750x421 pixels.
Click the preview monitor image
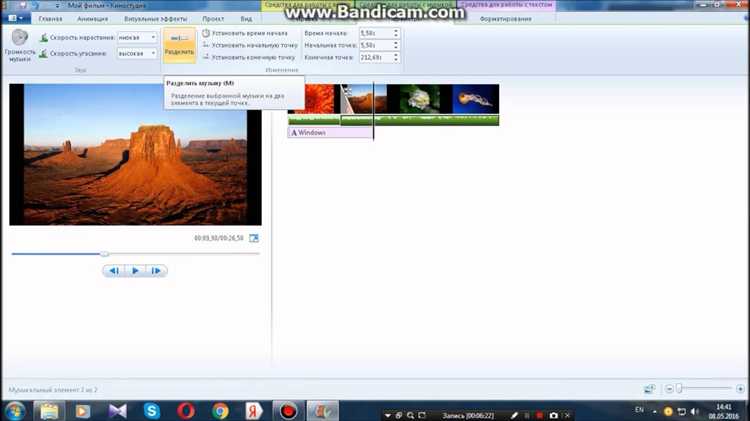pos(135,155)
